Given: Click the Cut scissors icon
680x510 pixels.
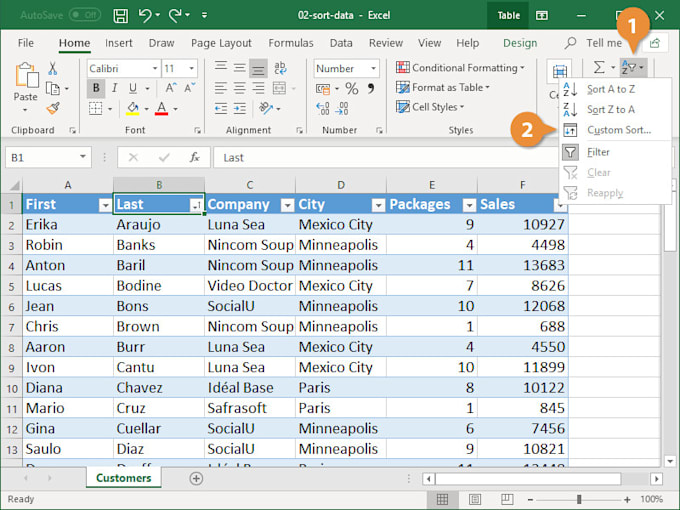Looking at the screenshot, I should [52, 68].
